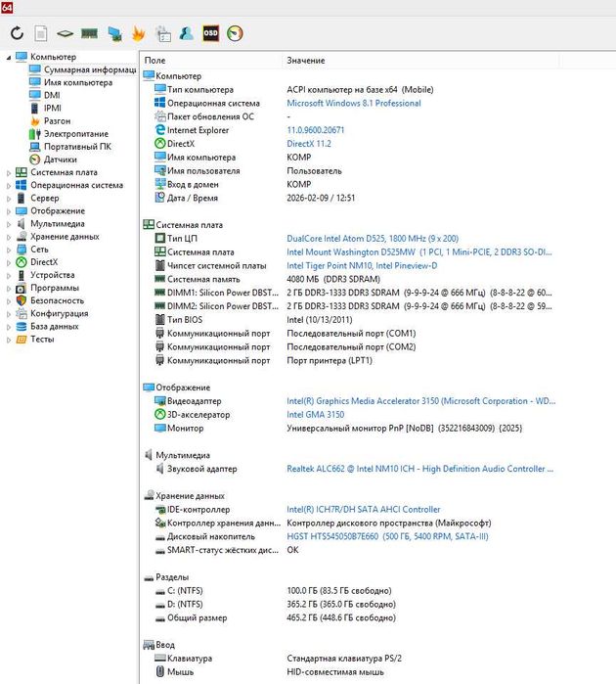Collapse the Компьютер tree node
The width and height of the screenshot is (616, 684).
click(8, 57)
